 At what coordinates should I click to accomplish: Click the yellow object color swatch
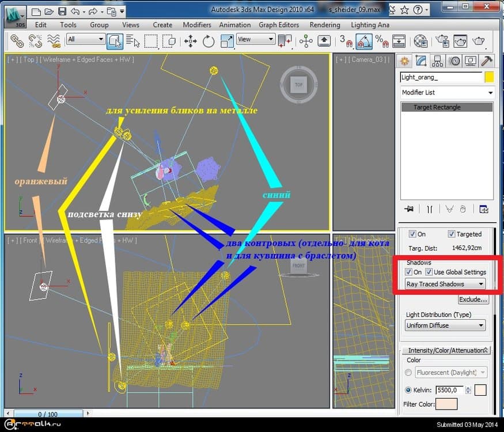(489, 77)
